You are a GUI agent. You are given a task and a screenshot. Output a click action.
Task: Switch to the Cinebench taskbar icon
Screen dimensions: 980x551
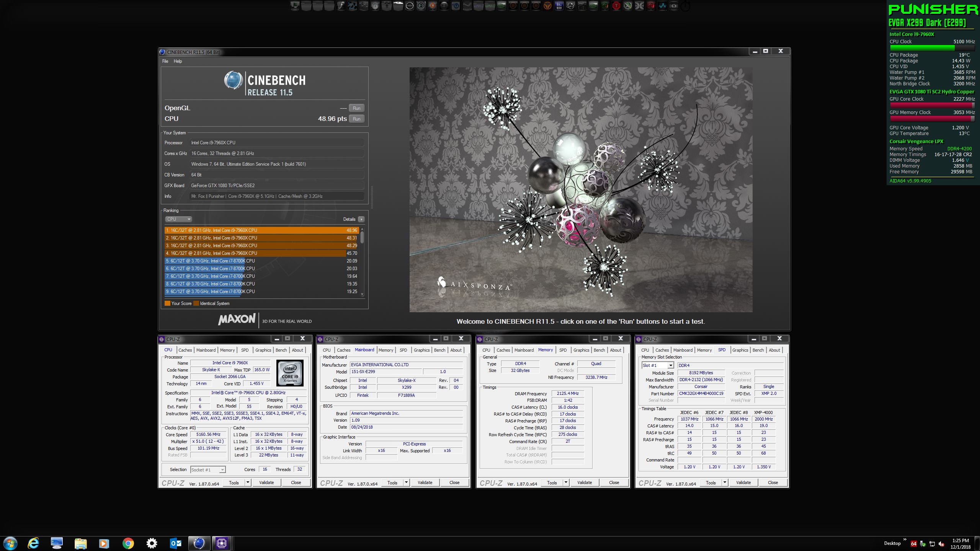point(199,543)
